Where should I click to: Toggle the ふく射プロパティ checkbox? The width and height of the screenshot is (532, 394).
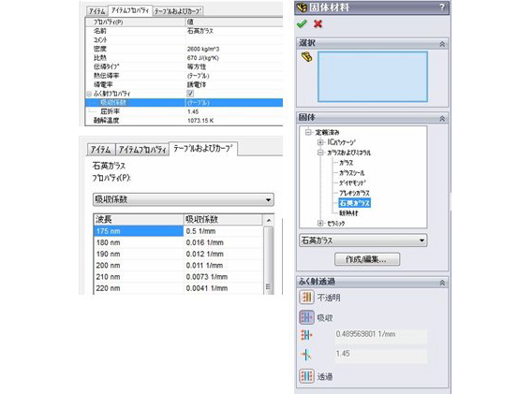190,94
